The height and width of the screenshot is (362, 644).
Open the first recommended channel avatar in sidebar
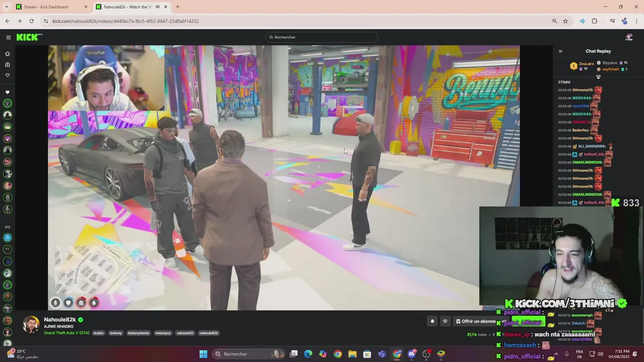8,238
